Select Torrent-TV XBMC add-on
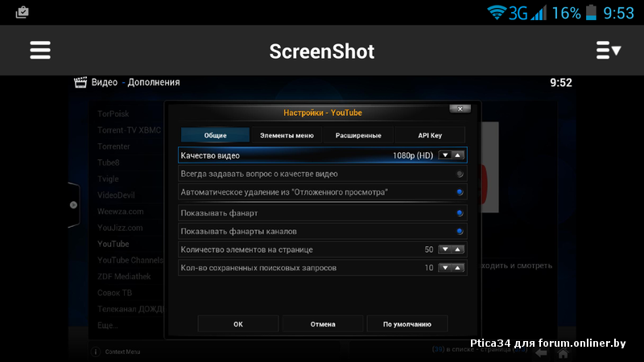Image resolution: width=644 pixels, height=362 pixels. click(129, 130)
